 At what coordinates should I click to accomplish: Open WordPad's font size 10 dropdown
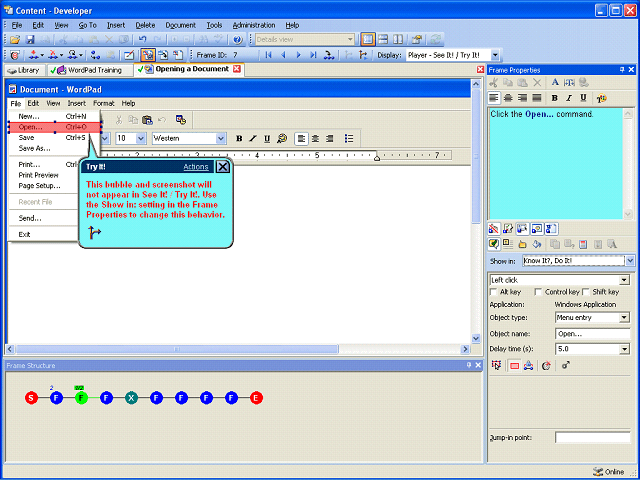[x=141, y=138]
